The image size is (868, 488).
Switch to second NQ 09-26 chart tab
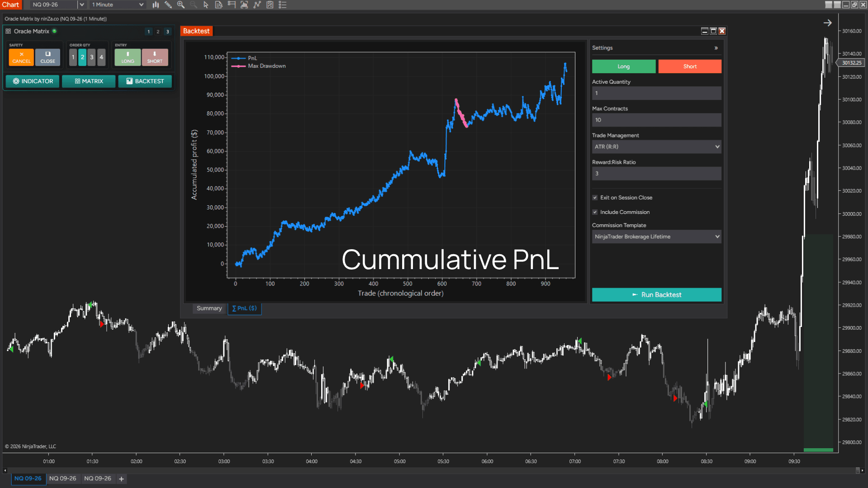tap(63, 479)
